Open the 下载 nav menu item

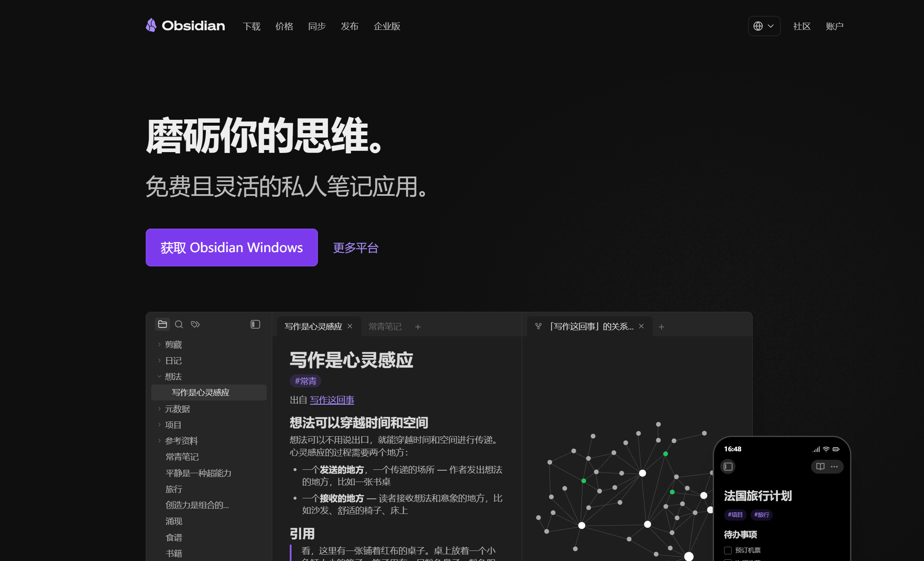252,26
